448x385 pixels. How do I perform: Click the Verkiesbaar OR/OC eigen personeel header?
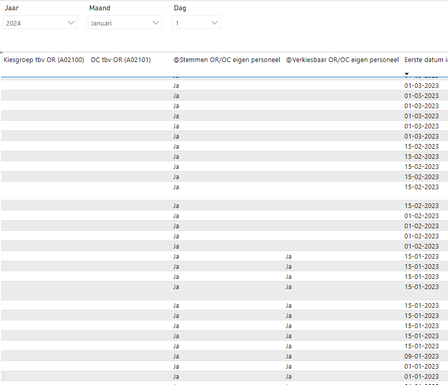[x=342, y=60]
